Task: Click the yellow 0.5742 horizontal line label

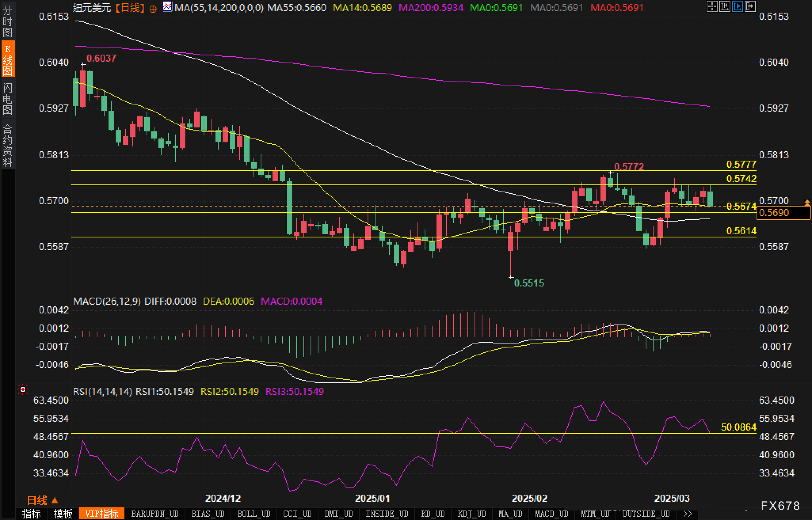Action: tap(741, 178)
